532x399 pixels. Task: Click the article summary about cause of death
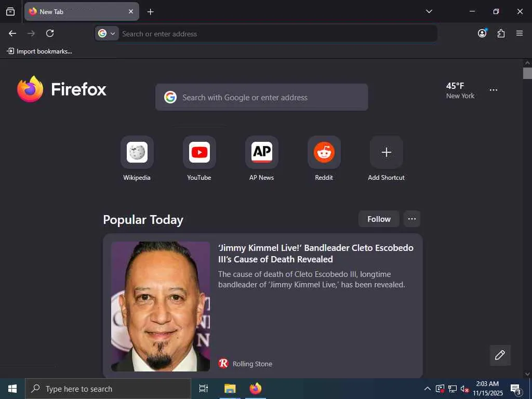(x=312, y=279)
